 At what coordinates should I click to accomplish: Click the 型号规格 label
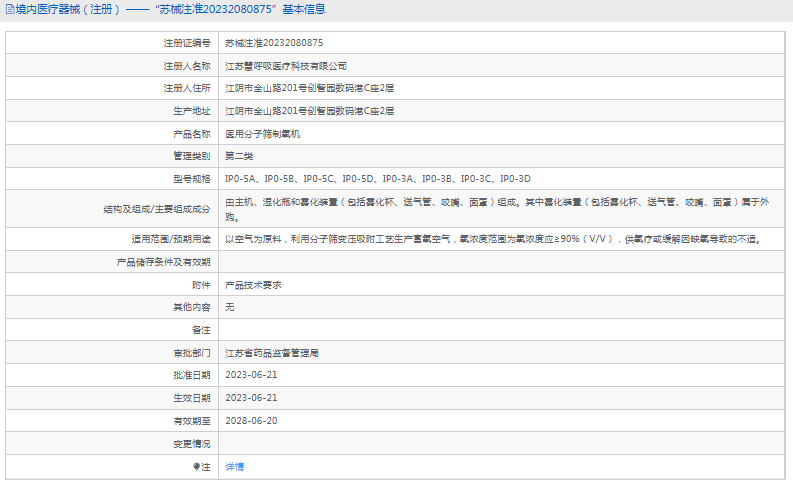pyautogui.click(x=192, y=179)
